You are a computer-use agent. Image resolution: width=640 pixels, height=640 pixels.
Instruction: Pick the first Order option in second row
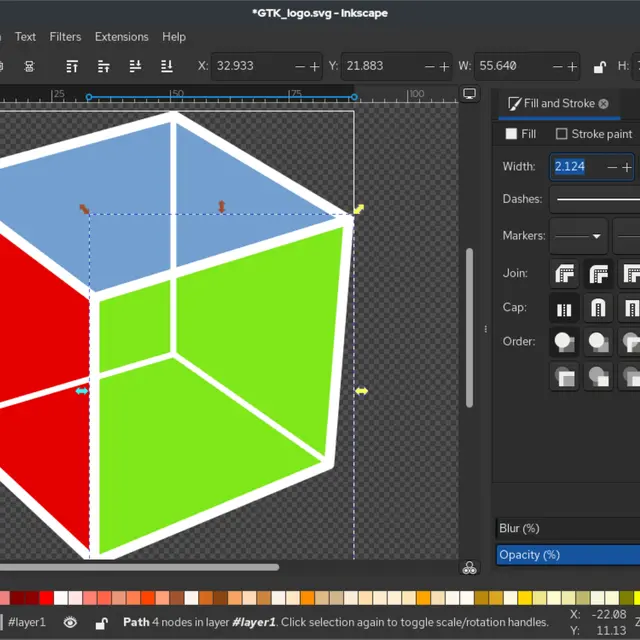point(564,376)
